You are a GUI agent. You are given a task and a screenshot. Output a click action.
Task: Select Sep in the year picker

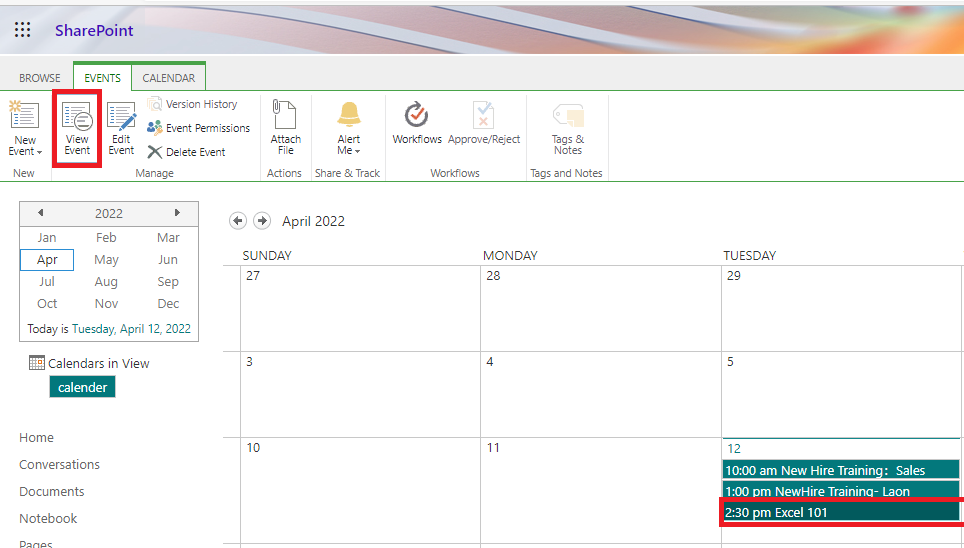pyautogui.click(x=168, y=282)
